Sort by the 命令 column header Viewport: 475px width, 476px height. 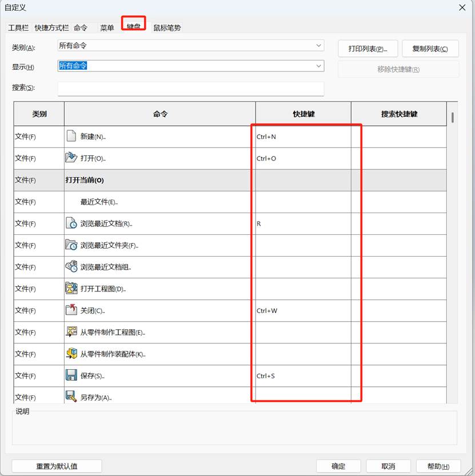(x=160, y=114)
